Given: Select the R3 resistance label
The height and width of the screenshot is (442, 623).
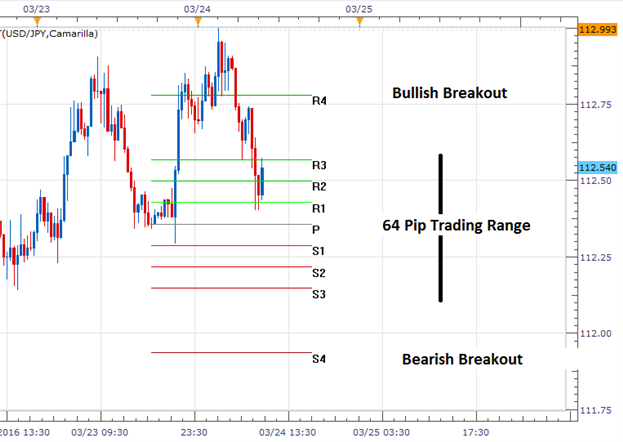Looking at the screenshot, I should [319, 165].
